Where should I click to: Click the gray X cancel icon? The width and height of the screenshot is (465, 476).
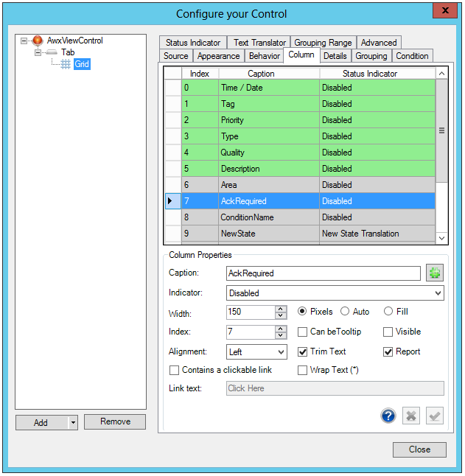[412, 416]
